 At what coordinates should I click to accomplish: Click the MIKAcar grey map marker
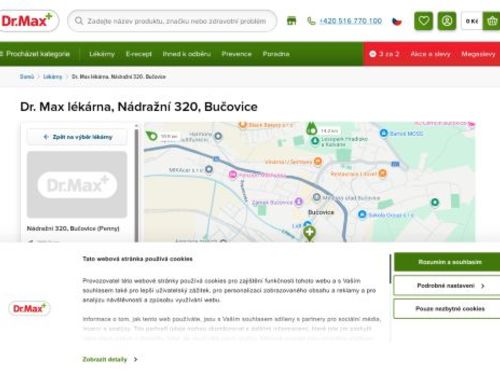(209, 169)
